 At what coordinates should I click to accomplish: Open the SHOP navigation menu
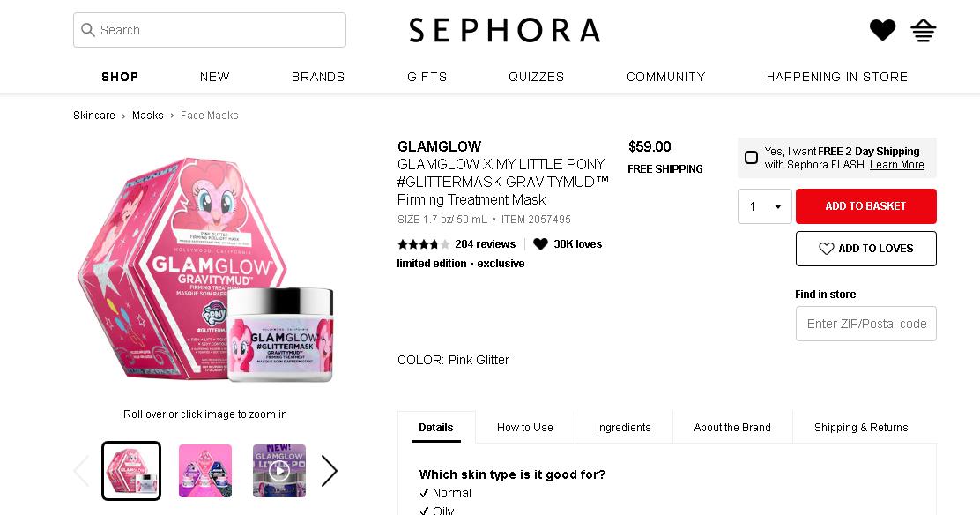point(120,77)
